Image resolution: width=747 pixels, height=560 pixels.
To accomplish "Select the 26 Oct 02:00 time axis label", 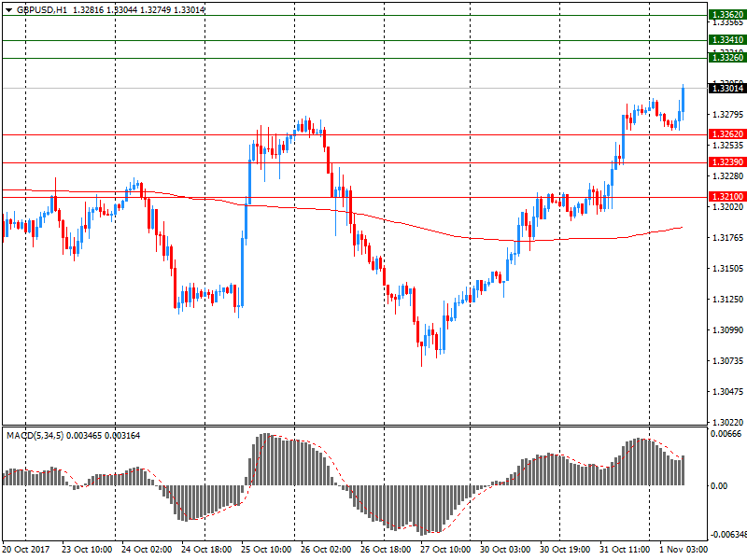I will [326, 549].
